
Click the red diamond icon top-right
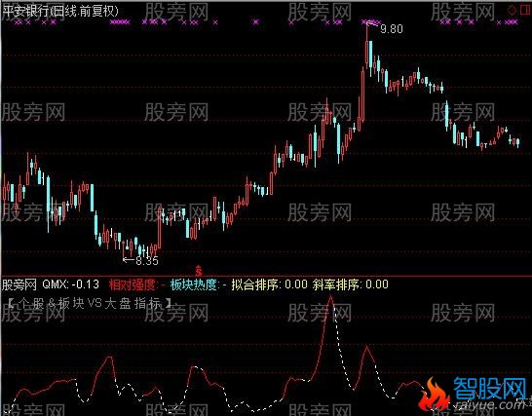pyautogui.click(x=512, y=10)
